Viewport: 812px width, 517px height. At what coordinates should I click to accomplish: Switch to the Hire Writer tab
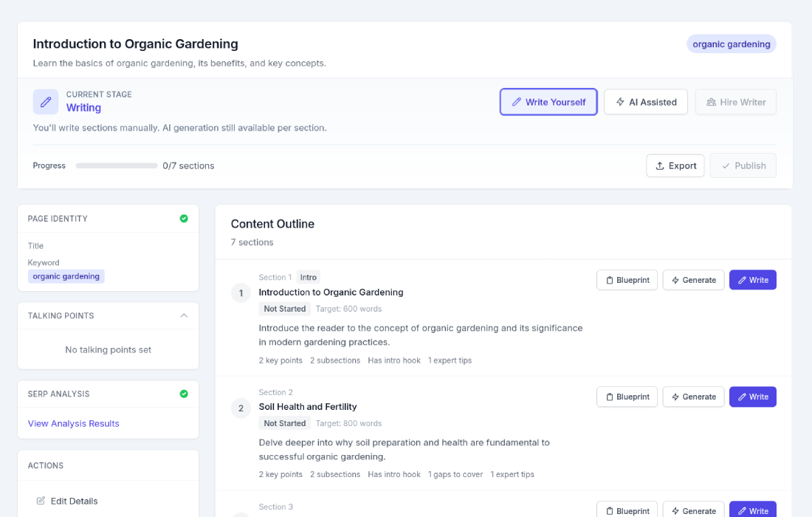[735, 102]
